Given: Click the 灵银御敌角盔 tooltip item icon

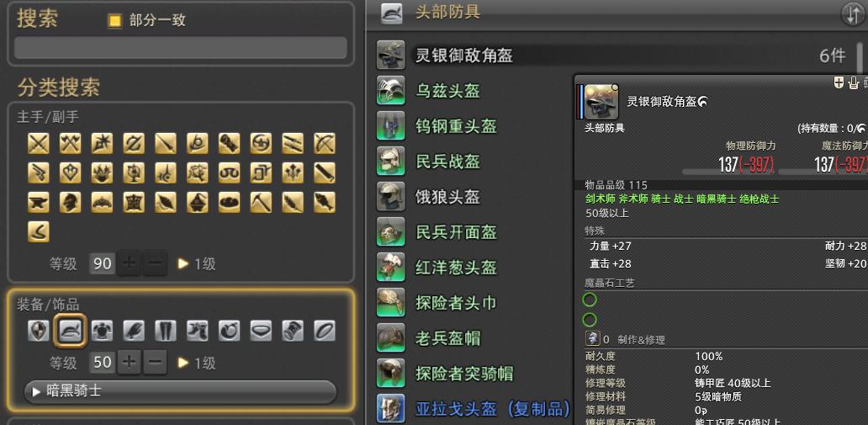Looking at the screenshot, I should tap(601, 101).
